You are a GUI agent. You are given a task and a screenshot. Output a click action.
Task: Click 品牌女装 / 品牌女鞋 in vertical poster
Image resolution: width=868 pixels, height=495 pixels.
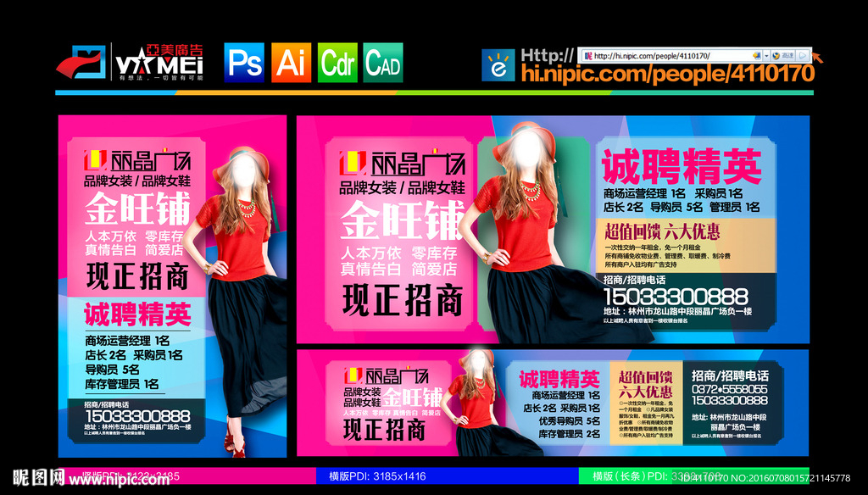click(136, 181)
